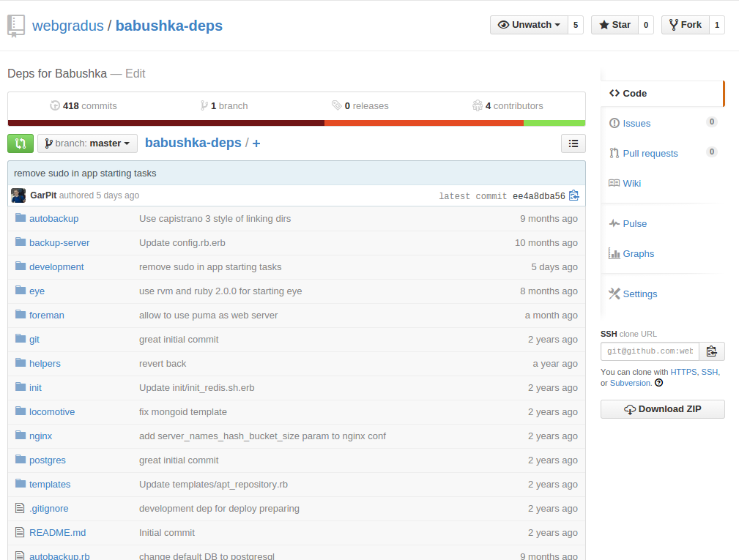View 418 commits
Viewport: 739px width, 560px height.
point(83,106)
